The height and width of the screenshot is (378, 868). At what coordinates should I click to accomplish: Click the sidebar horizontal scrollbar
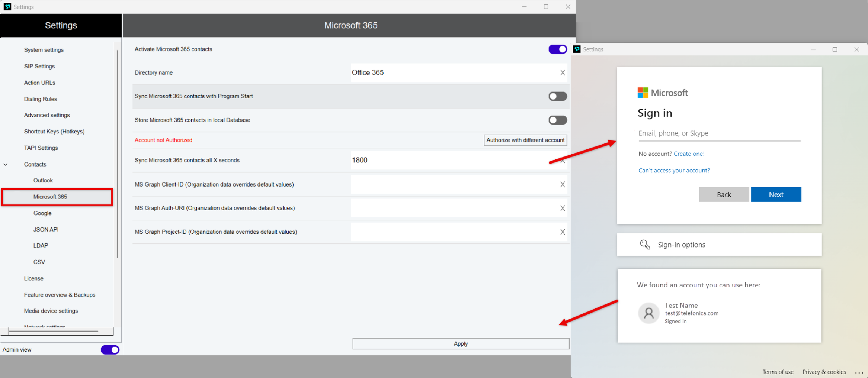pyautogui.click(x=54, y=331)
